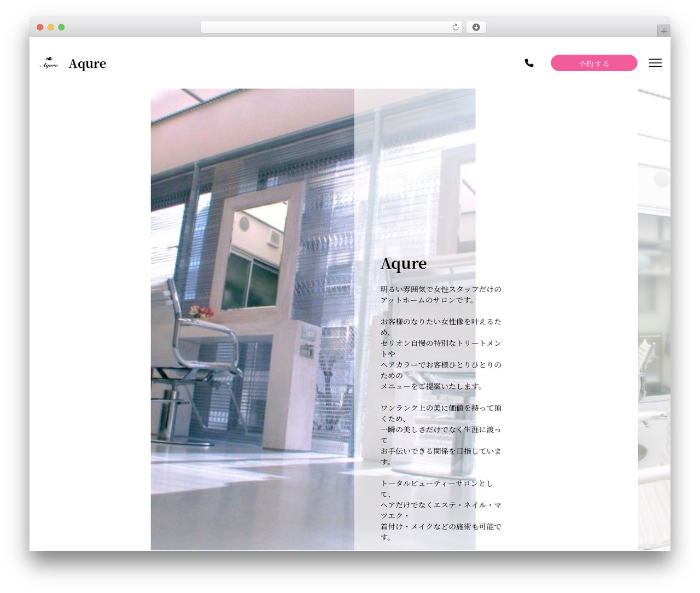Focus the browser address bar
Screen dimensions: 700x593
point(331,27)
